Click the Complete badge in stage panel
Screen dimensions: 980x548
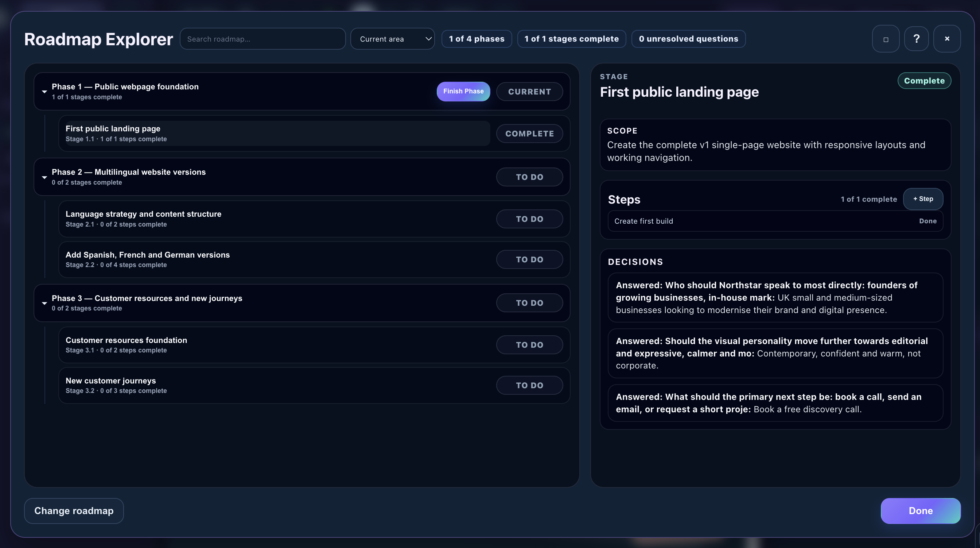pos(924,81)
